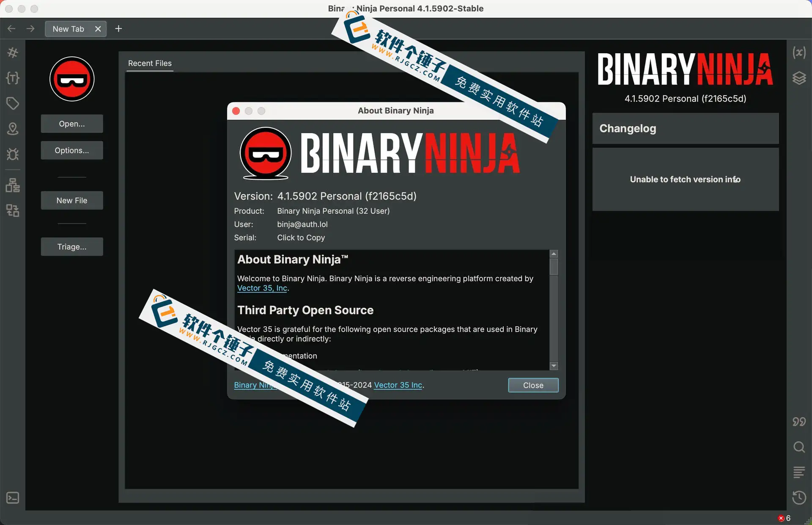Click the Options... button
The width and height of the screenshot is (812, 525).
pos(72,150)
